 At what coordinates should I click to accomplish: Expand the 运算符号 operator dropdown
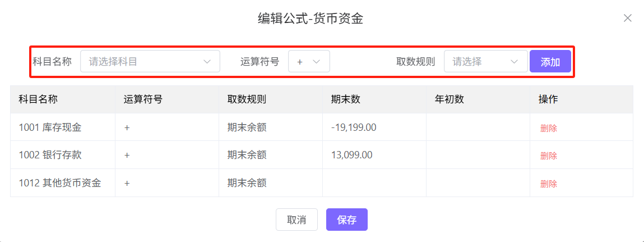309,62
